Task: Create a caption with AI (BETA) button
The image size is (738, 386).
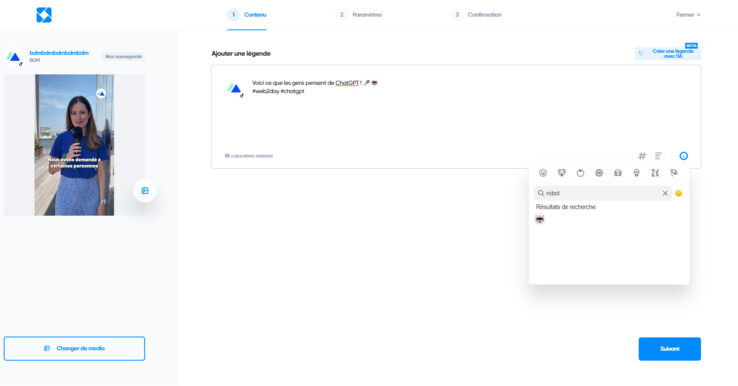Action: tap(668, 53)
